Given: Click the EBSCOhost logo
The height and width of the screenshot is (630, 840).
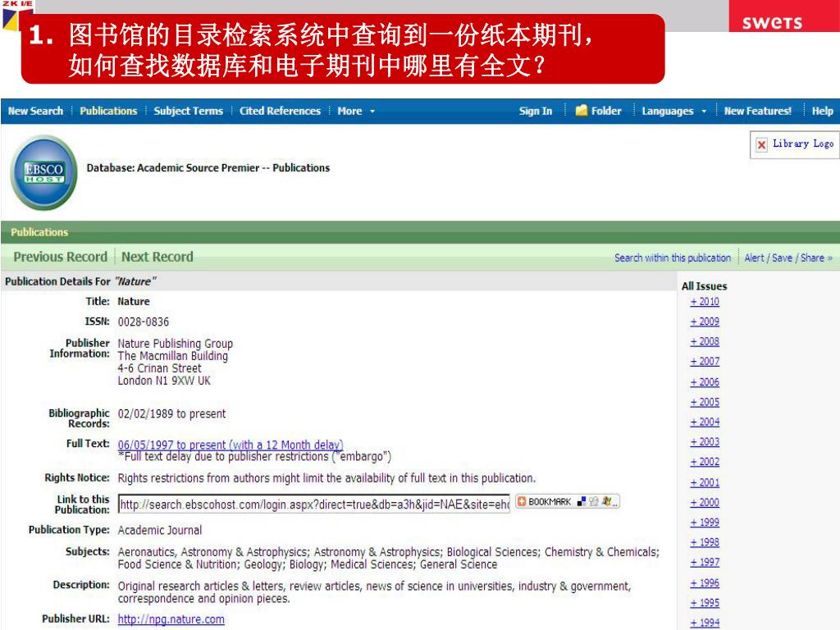Looking at the screenshot, I should point(44,172).
